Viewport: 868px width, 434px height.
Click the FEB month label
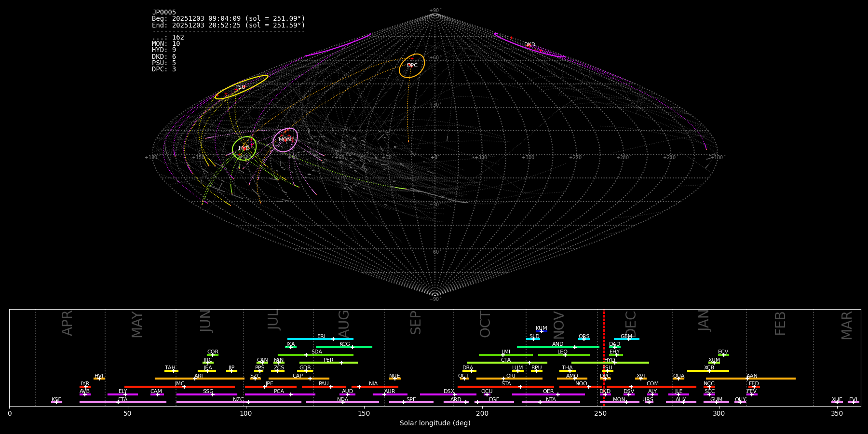pos(780,323)
